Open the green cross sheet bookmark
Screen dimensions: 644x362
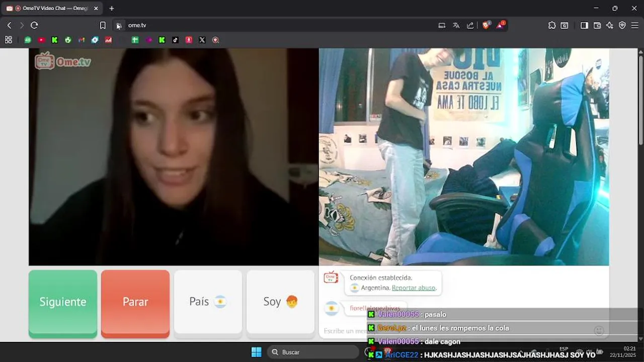[x=135, y=40]
